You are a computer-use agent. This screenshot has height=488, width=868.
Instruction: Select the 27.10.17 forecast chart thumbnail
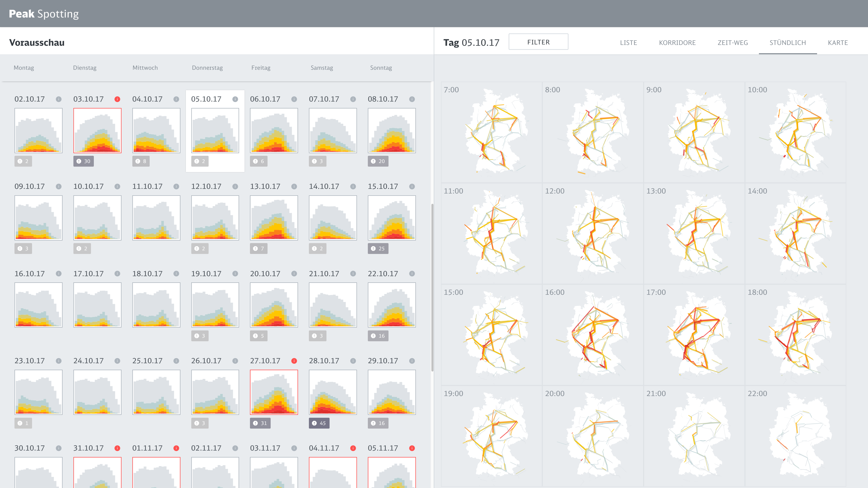pos(273,392)
